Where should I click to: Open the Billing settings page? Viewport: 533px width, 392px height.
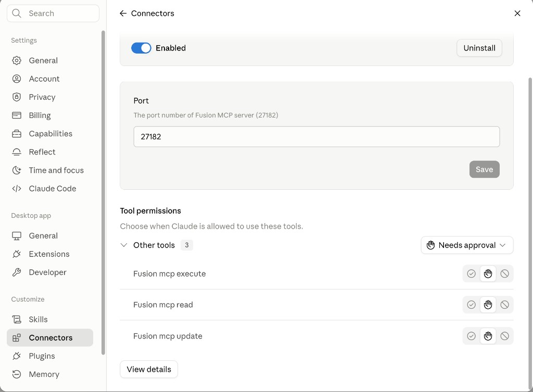tap(49, 115)
